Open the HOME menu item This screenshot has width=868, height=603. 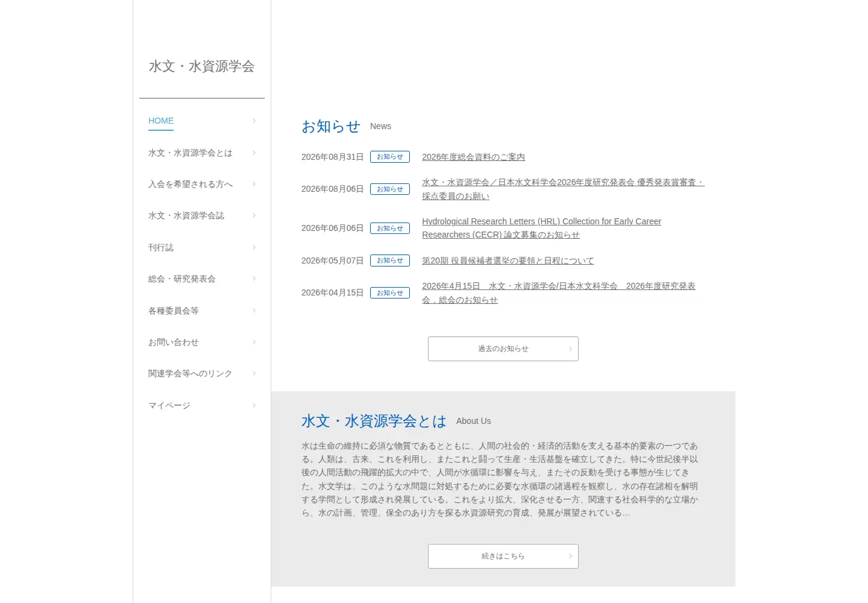(x=161, y=121)
